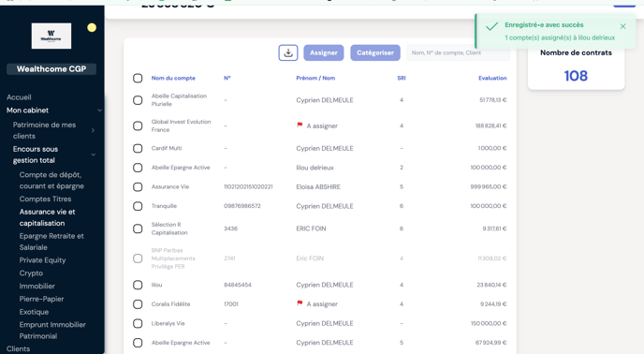Select the Cardif Multi row checkbox
Screen dimensions: 644x354
[138, 148]
